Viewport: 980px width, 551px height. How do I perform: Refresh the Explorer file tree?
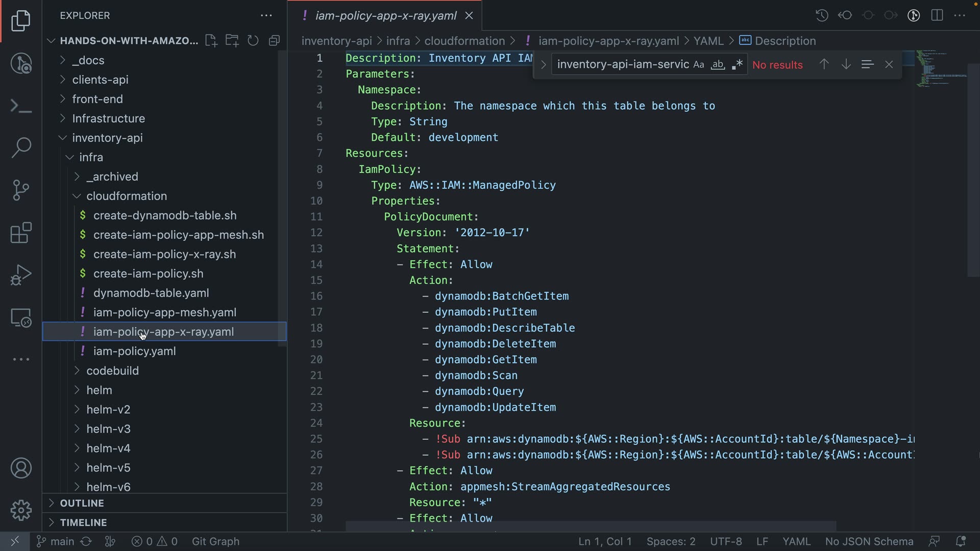[253, 41]
